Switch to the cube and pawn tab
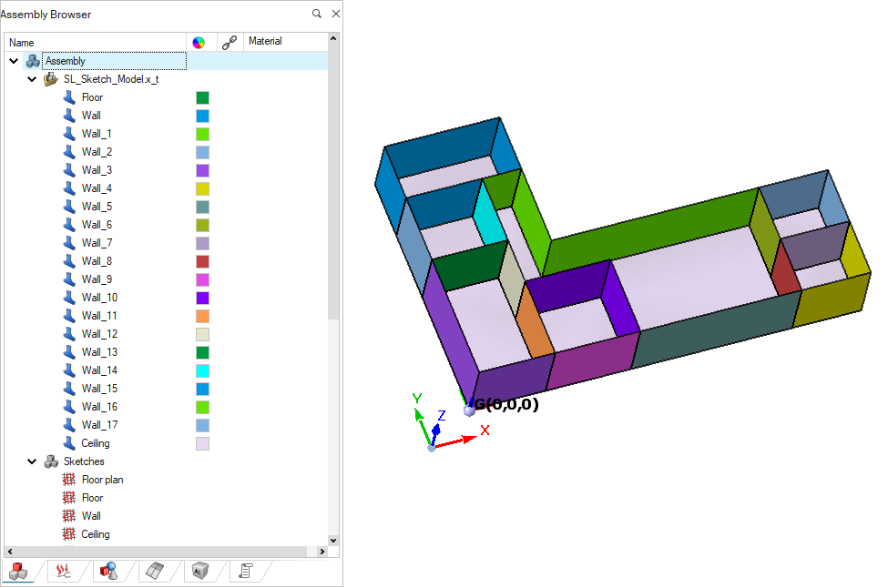The image size is (888, 588). coord(108,571)
